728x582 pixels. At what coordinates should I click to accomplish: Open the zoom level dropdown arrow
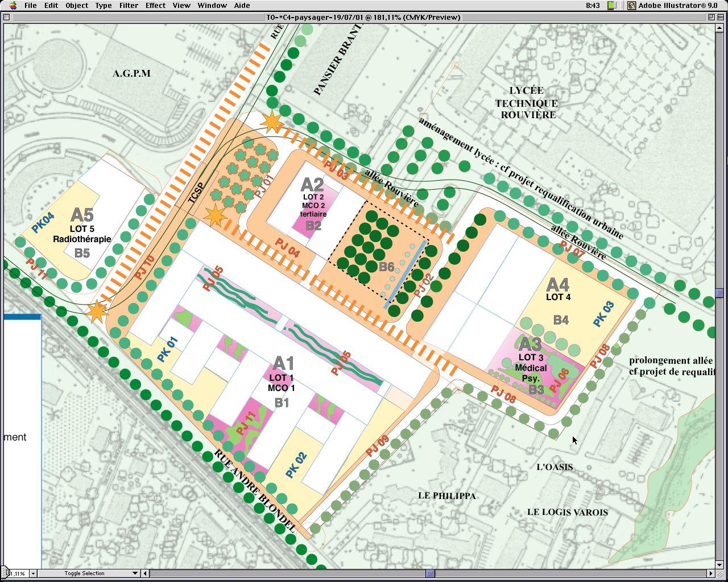pyautogui.click(x=33, y=573)
